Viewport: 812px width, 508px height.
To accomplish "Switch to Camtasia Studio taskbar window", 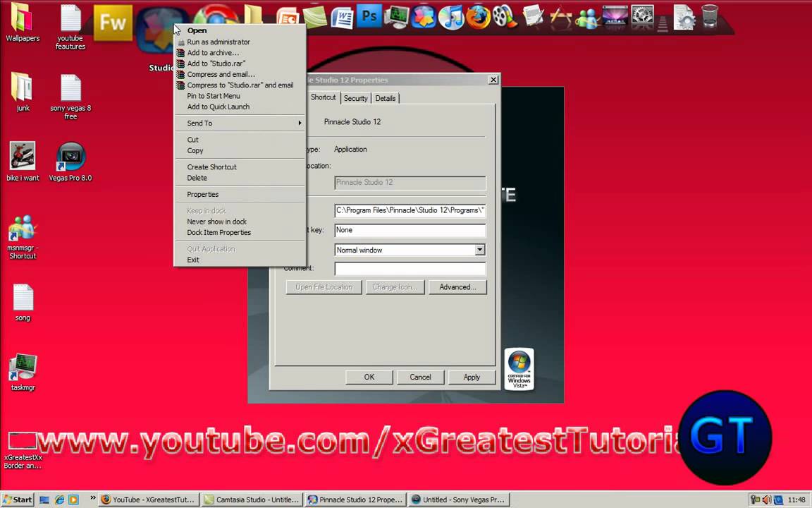I will click(x=252, y=500).
